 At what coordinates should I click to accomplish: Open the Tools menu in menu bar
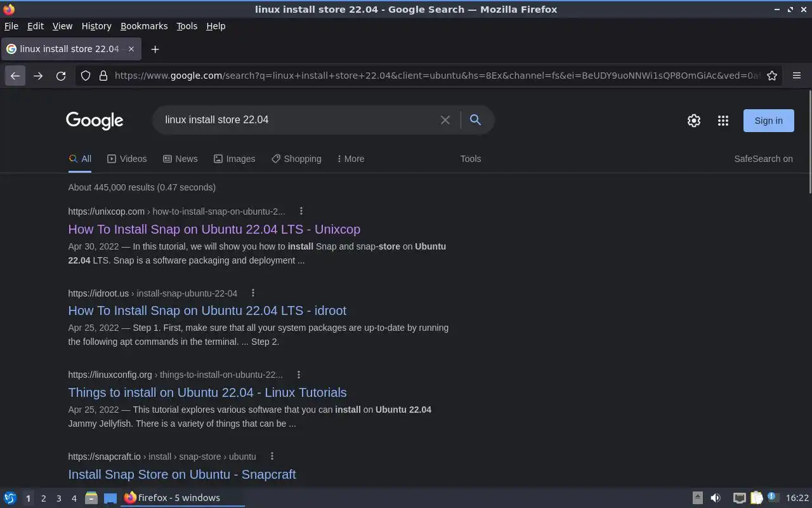click(187, 26)
